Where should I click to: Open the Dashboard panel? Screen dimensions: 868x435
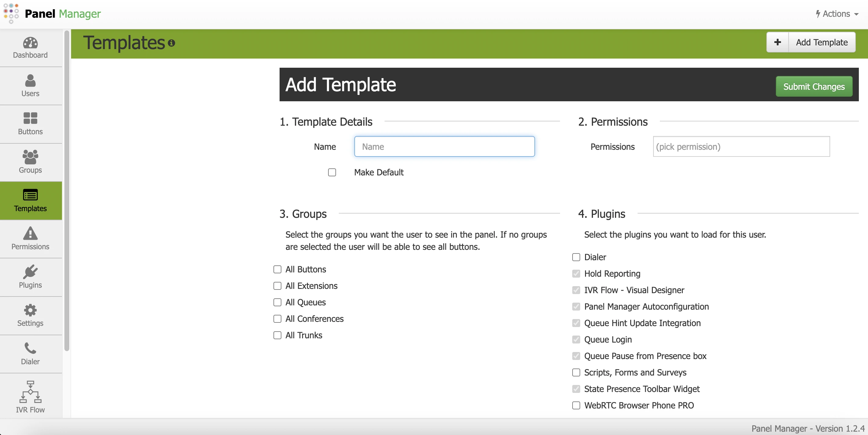click(x=30, y=47)
